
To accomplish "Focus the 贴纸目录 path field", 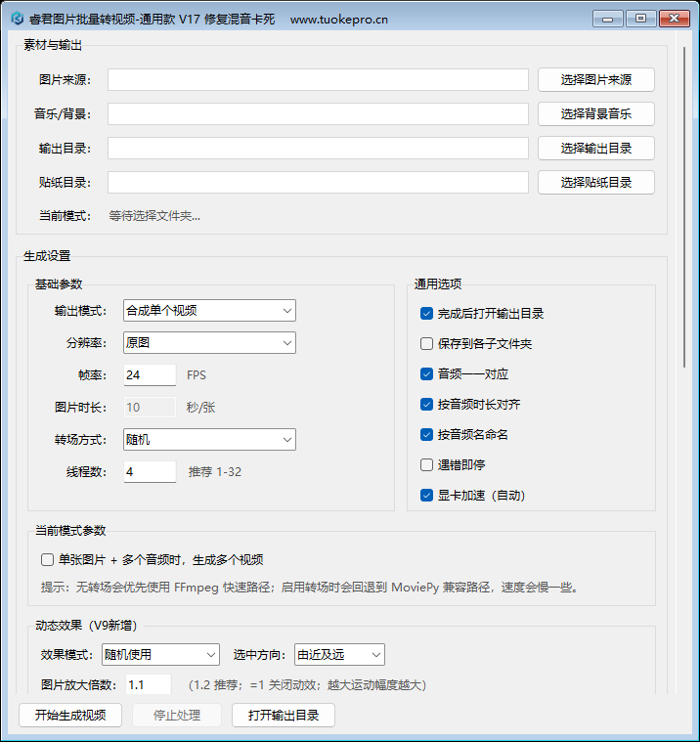I will (x=318, y=182).
